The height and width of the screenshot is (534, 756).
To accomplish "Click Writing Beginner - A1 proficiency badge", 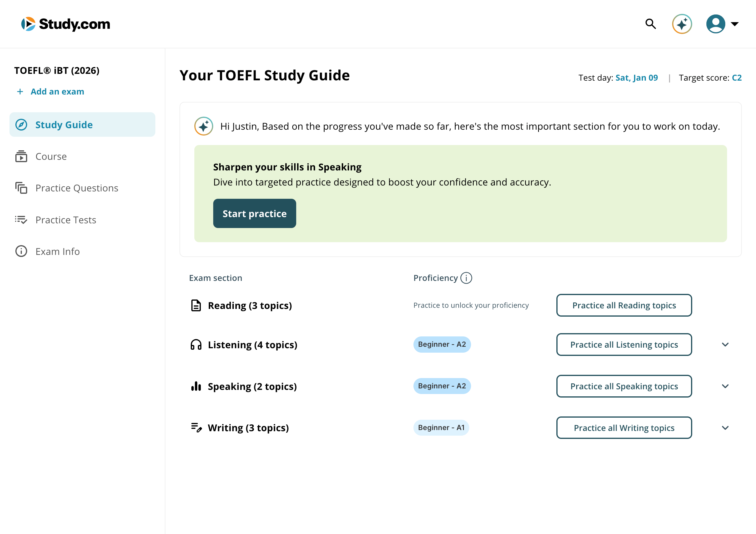I will coord(441,428).
